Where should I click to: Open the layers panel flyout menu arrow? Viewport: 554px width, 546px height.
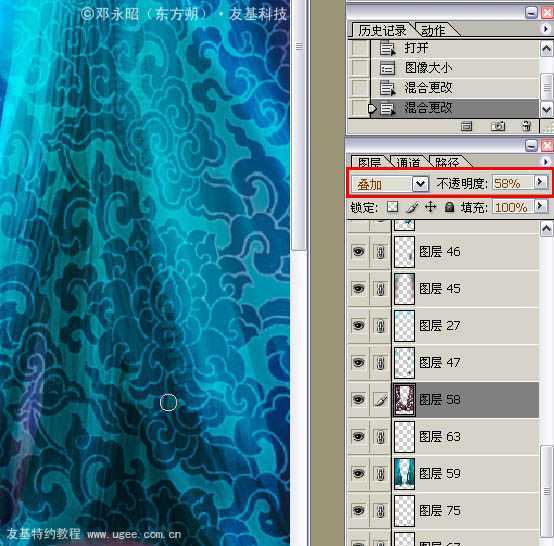coord(546,162)
